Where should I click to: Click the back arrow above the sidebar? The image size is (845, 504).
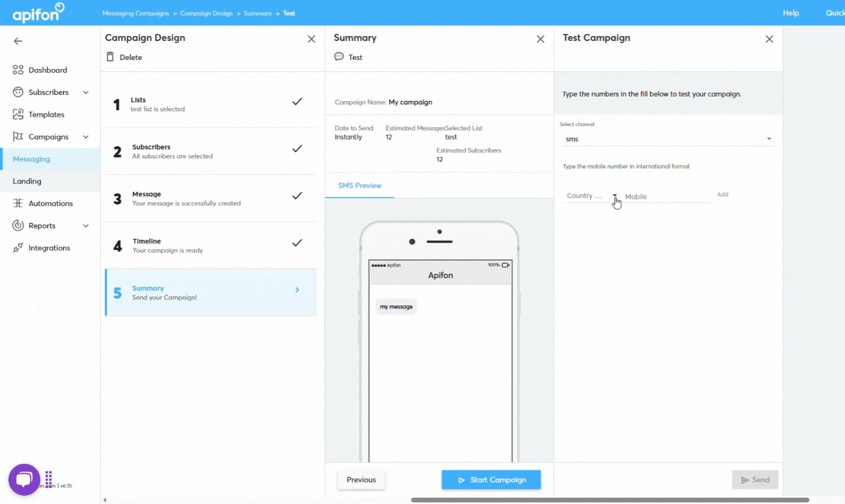[17, 41]
